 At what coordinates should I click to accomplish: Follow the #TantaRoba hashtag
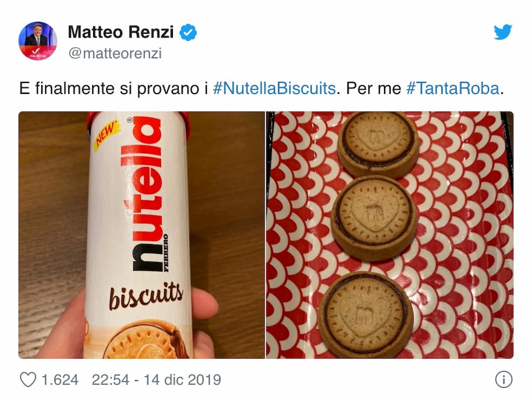pyautogui.click(x=453, y=89)
